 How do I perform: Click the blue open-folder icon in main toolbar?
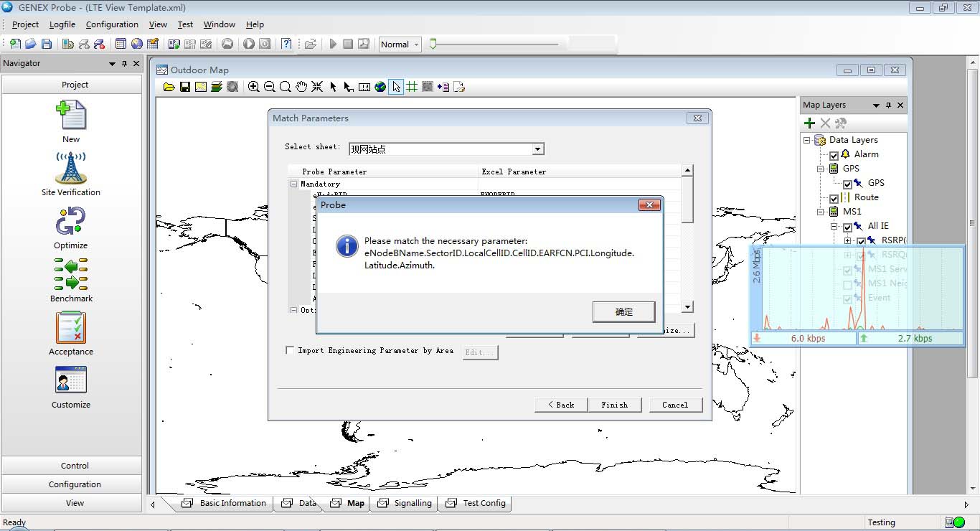point(31,44)
